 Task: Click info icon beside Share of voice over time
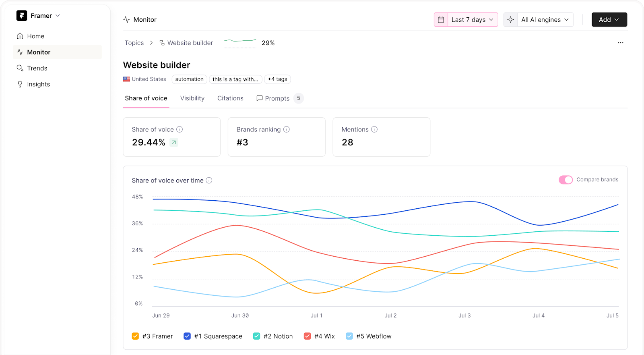coord(209,181)
